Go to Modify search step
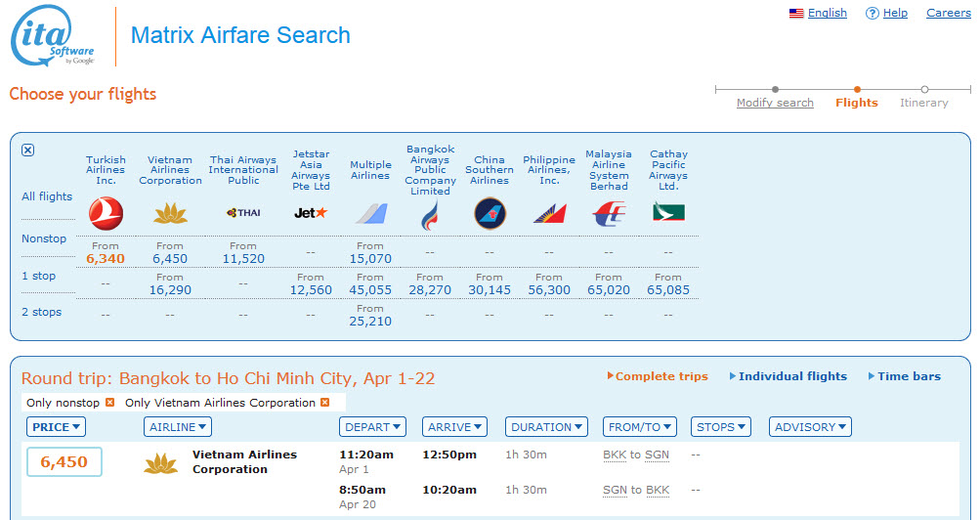Image resolution: width=980 pixels, height=520 pixels. coord(775,103)
